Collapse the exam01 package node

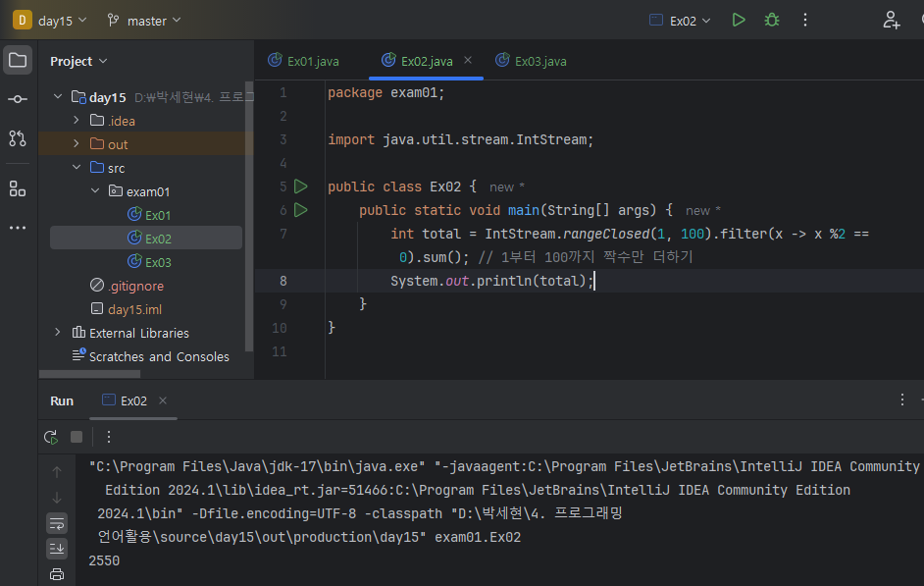click(95, 191)
